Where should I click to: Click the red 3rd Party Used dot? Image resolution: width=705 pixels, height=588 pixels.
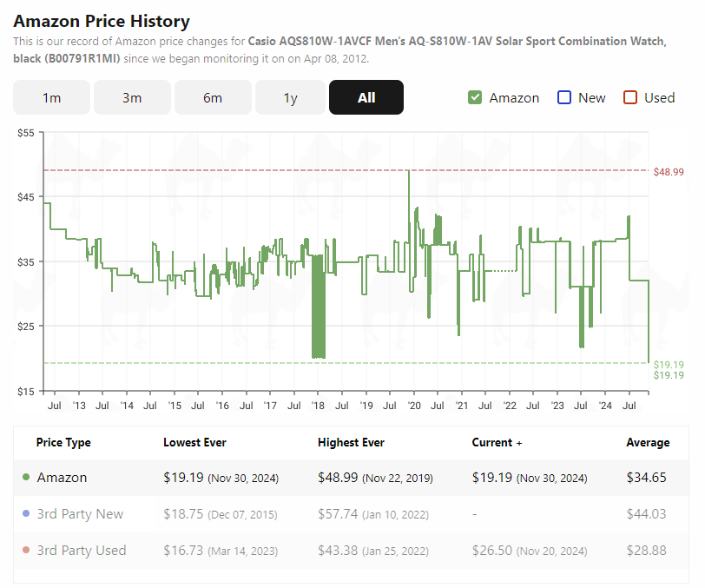click(26, 550)
